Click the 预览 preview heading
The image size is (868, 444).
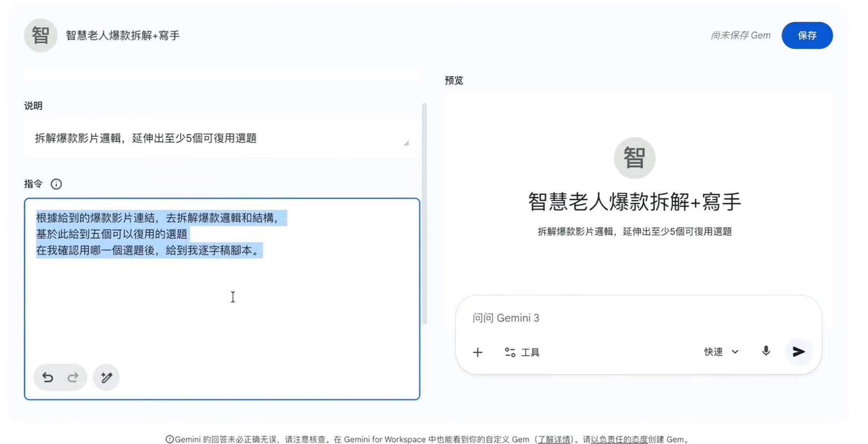click(454, 80)
